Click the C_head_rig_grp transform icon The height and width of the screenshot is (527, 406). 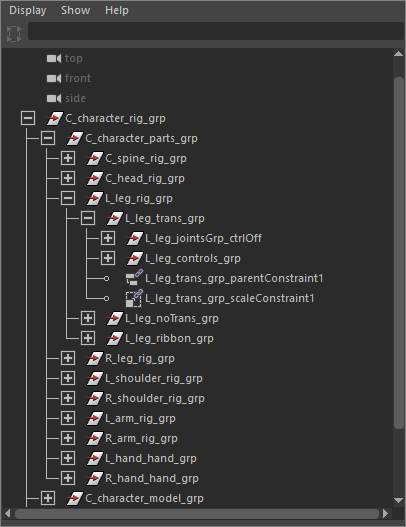click(94, 178)
